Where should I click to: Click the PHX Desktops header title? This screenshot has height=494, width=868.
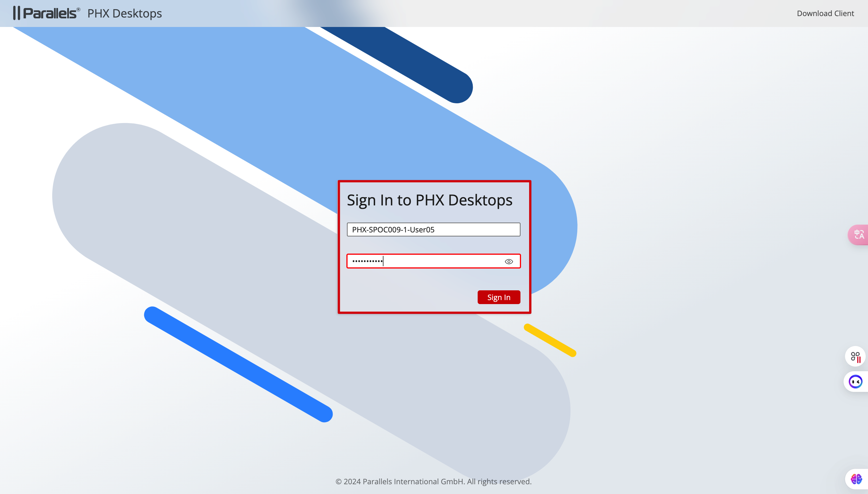pos(125,13)
